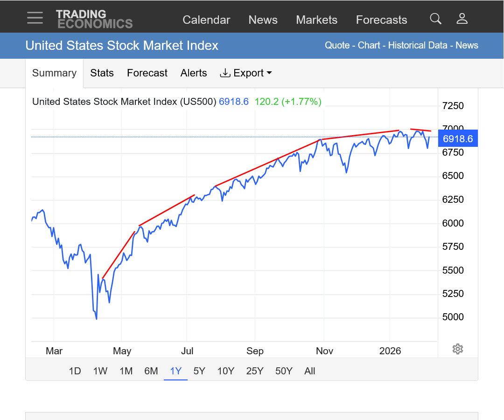Show All available history range

point(309,371)
